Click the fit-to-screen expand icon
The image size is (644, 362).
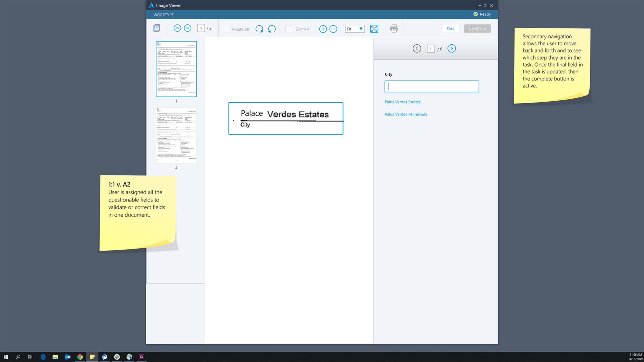[374, 29]
